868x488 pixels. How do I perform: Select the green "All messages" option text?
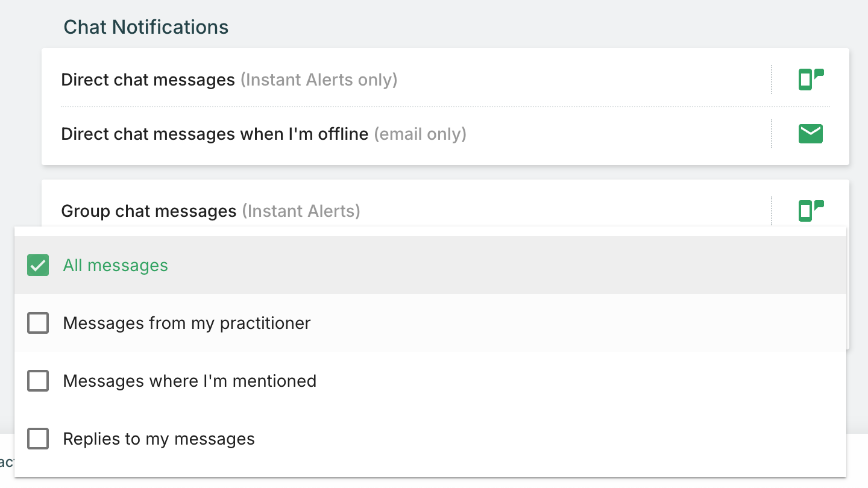[x=115, y=265]
